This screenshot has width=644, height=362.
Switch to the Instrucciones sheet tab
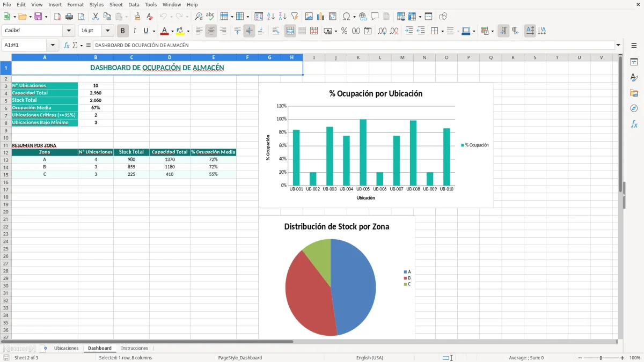pyautogui.click(x=134, y=348)
